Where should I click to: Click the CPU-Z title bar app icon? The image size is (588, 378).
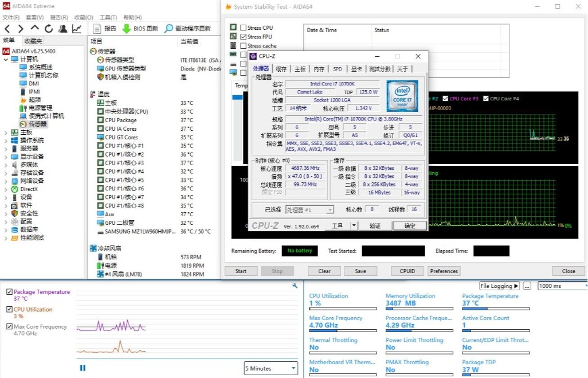(x=253, y=56)
